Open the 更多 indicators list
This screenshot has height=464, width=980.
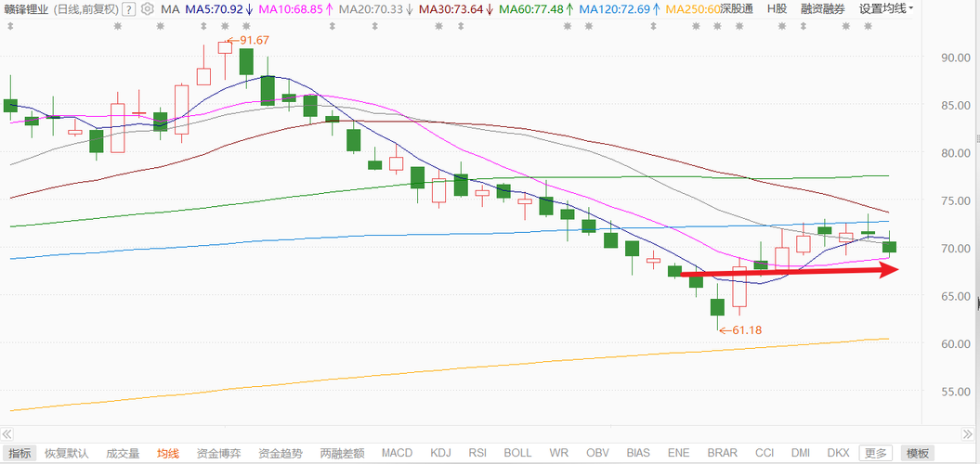[x=876, y=454]
